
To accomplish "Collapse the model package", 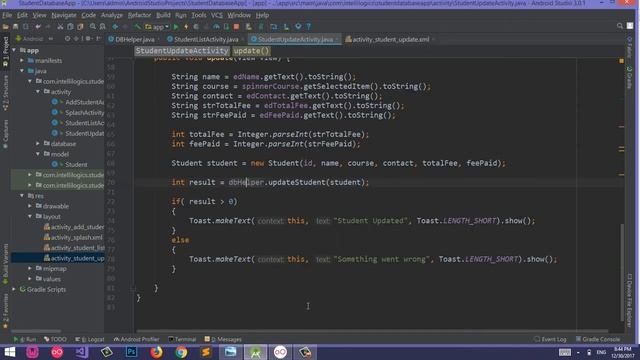I will pyautogui.click(x=38, y=154).
